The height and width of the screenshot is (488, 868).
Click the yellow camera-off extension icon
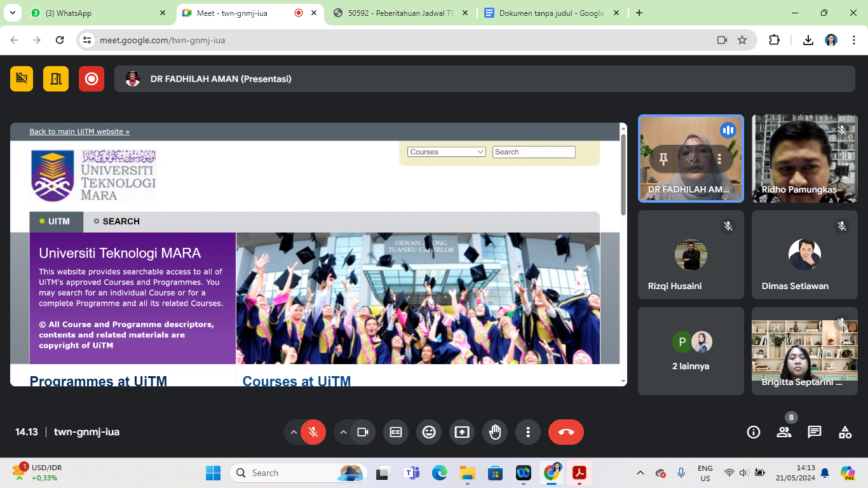coord(22,79)
